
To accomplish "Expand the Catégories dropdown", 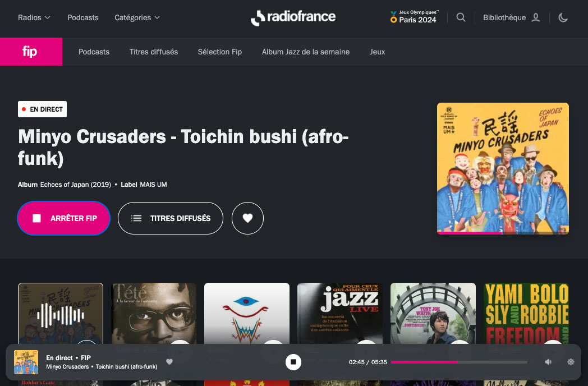I will tap(137, 17).
